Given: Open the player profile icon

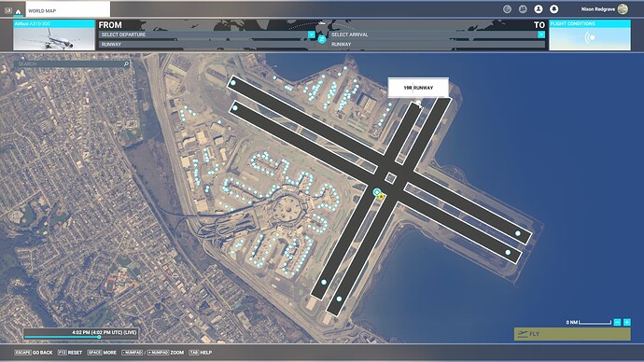Looking at the screenshot, I should 539,9.
